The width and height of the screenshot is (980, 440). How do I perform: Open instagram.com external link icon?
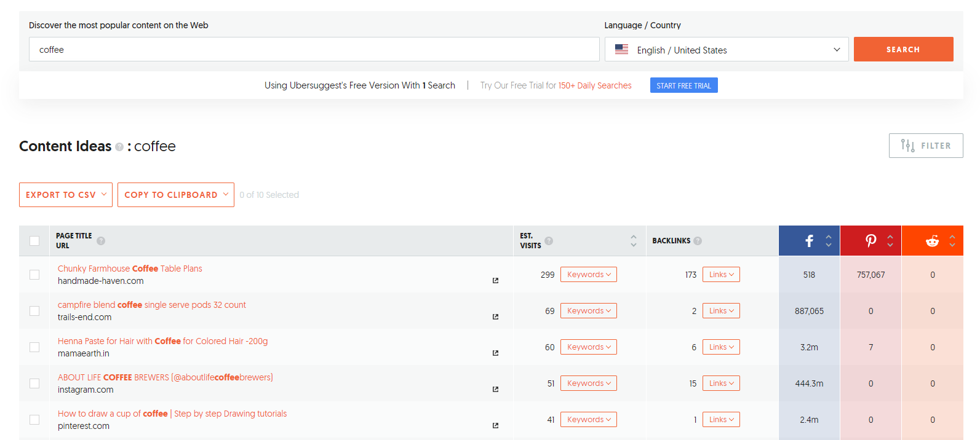[495, 390]
